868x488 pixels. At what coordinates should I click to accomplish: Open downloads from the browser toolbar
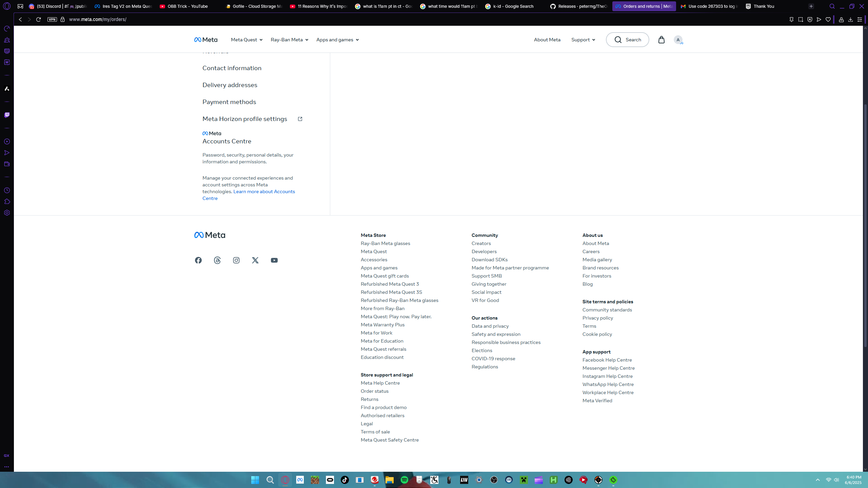pyautogui.click(x=850, y=20)
